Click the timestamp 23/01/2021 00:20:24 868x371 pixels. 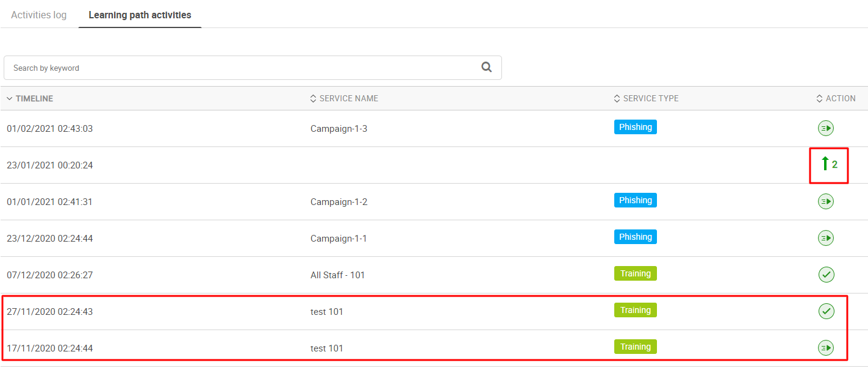point(50,165)
